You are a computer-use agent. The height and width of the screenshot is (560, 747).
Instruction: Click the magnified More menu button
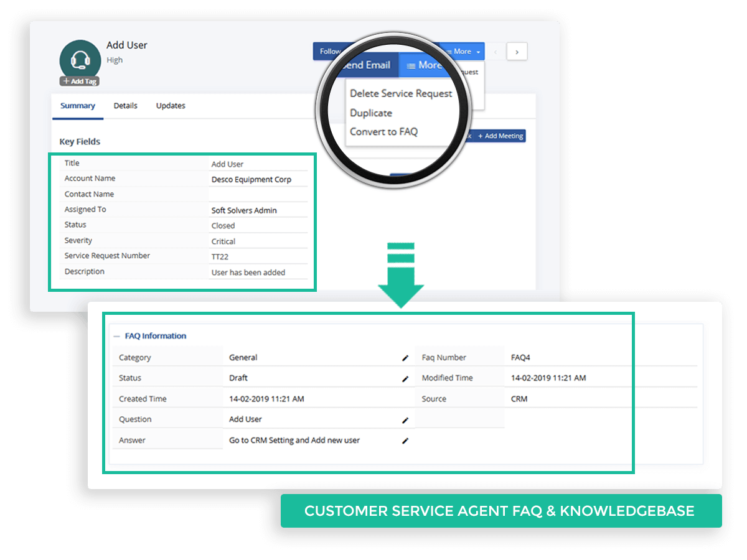click(x=425, y=65)
